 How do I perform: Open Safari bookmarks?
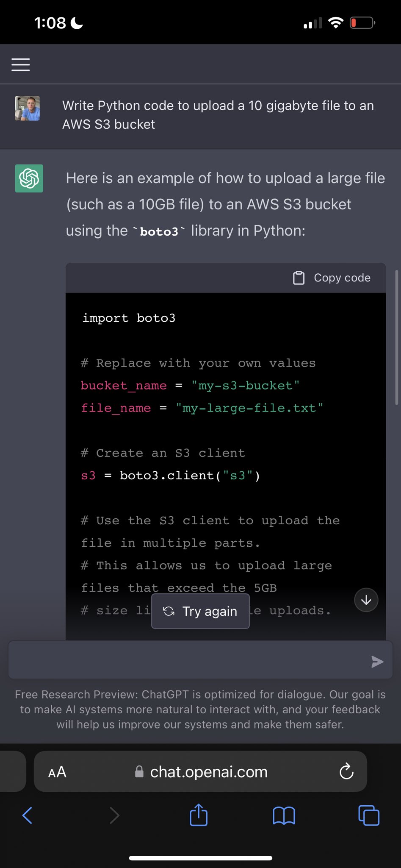point(284,815)
